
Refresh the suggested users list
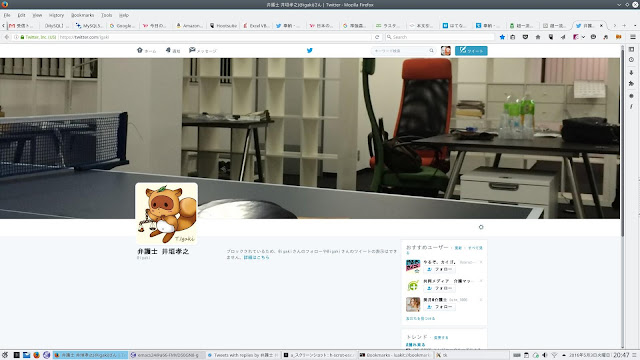(458, 248)
